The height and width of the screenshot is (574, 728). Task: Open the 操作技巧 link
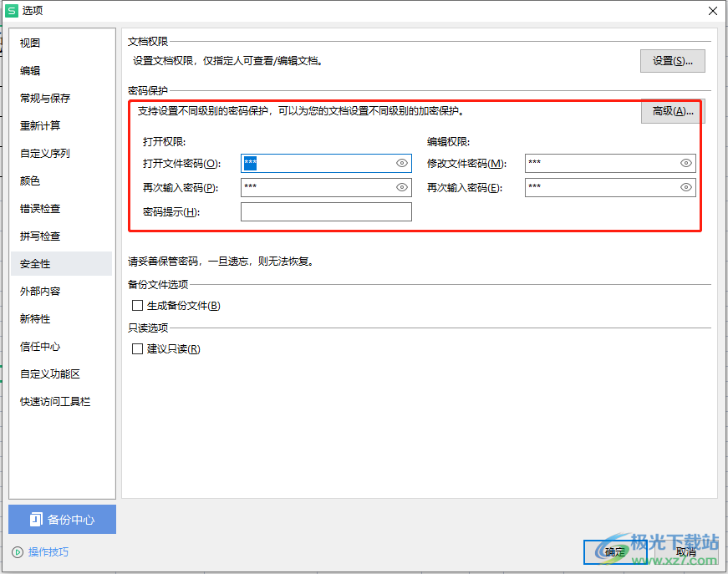(x=48, y=551)
